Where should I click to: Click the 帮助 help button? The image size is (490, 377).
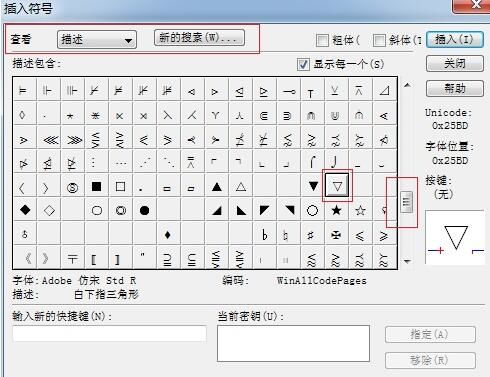(x=455, y=88)
